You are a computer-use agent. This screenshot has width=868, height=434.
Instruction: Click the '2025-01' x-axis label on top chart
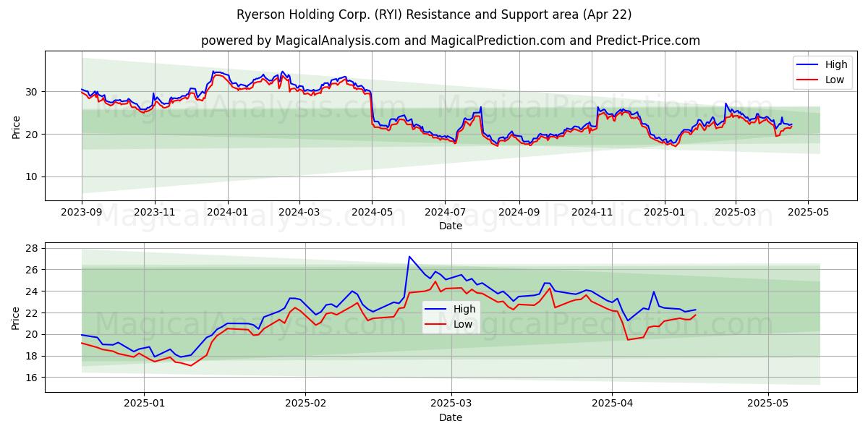click(x=664, y=213)
